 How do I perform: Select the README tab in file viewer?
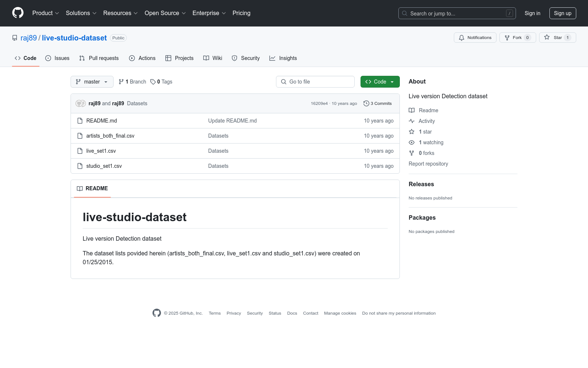pos(92,188)
